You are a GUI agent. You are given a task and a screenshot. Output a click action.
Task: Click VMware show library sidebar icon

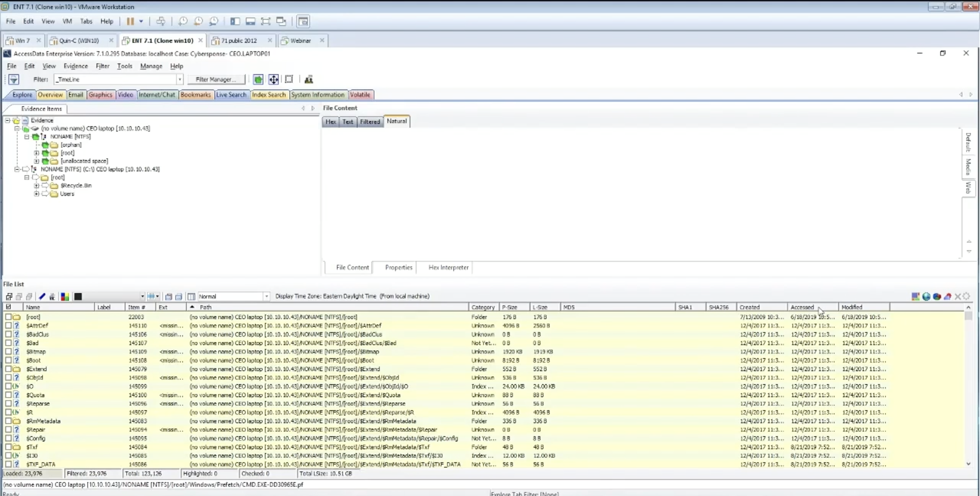click(235, 21)
